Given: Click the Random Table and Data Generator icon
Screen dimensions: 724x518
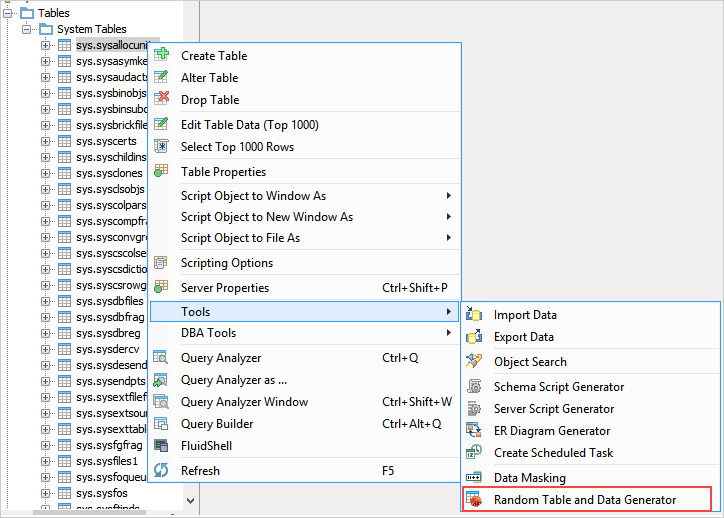Looking at the screenshot, I should [x=474, y=500].
